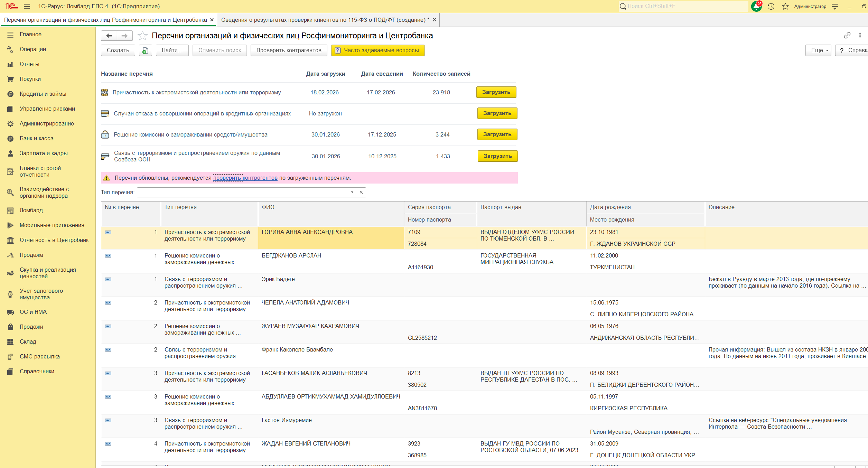The height and width of the screenshot is (468, 868).
Task: Open the hamburger sections menu icon
Action: coord(27,7)
